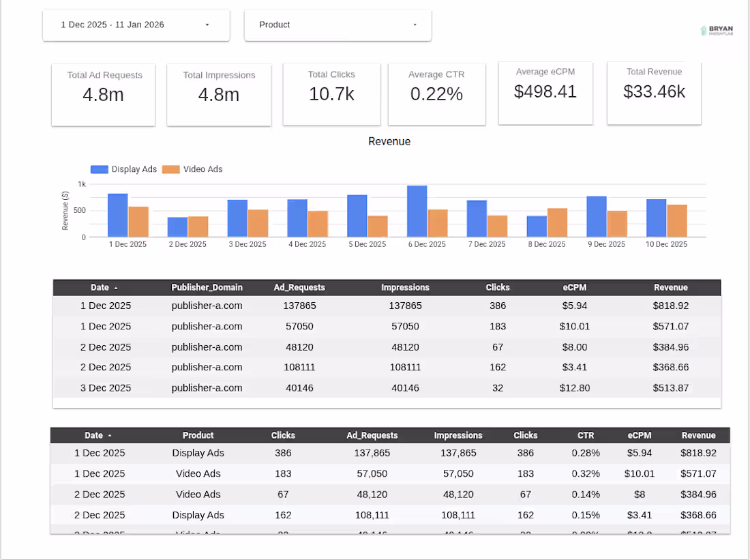This screenshot has height=560, width=750.
Task: Sort by the eCPM column header
Action: pyautogui.click(x=574, y=287)
